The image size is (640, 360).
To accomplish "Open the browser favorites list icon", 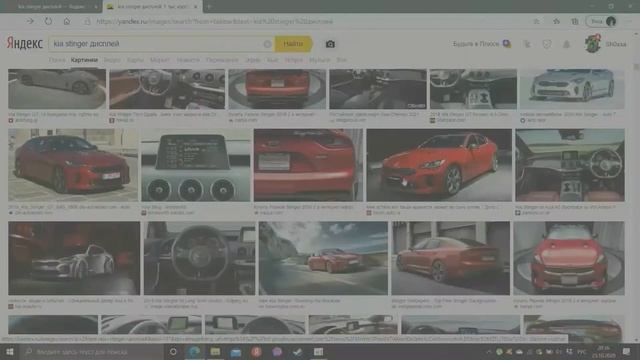I will click(x=556, y=21).
